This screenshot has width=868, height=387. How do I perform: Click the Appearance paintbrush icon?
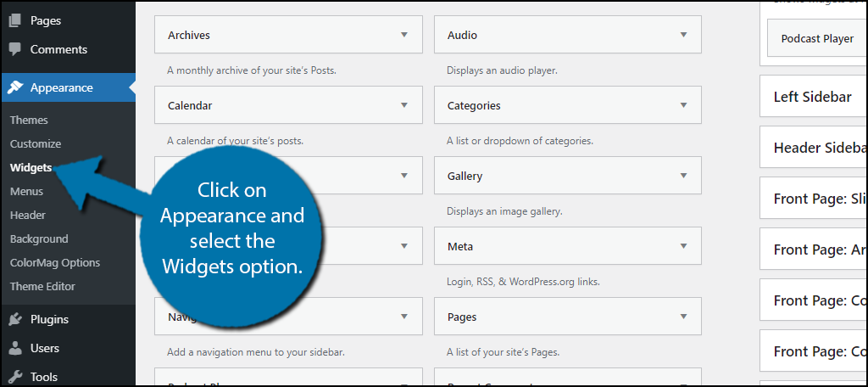[15, 87]
